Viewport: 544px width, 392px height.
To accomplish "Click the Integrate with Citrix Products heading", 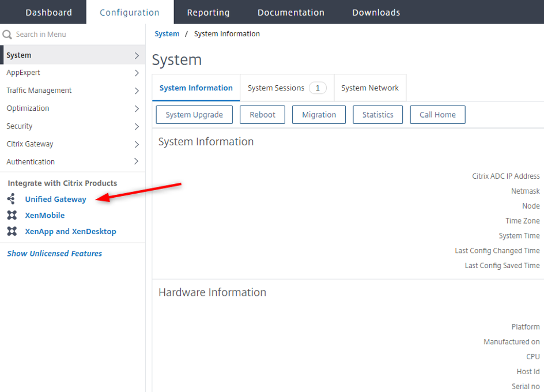I will pyautogui.click(x=62, y=183).
